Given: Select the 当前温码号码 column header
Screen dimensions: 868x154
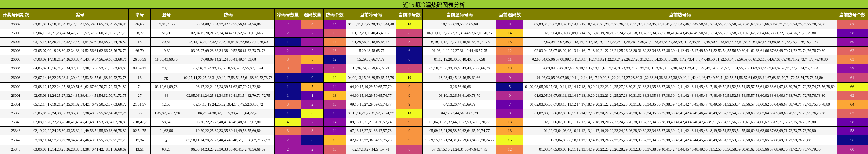Looking at the screenshot, I should pyautogui.click(x=459, y=15).
